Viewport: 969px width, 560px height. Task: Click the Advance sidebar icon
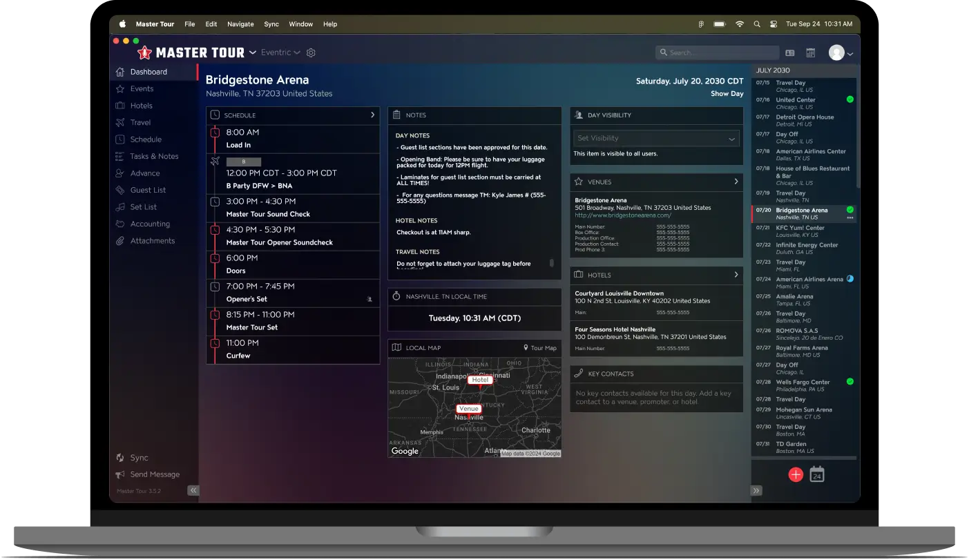click(x=120, y=173)
